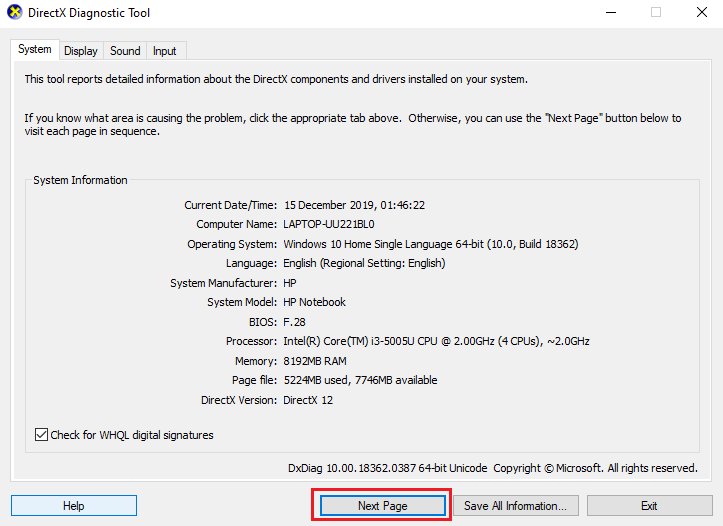Click the Operating System label

point(232,244)
